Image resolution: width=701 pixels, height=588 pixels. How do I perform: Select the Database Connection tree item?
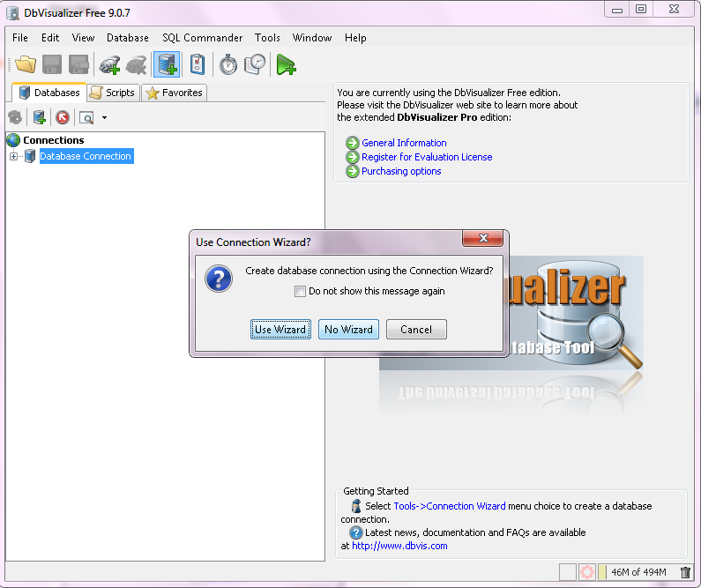click(x=86, y=156)
